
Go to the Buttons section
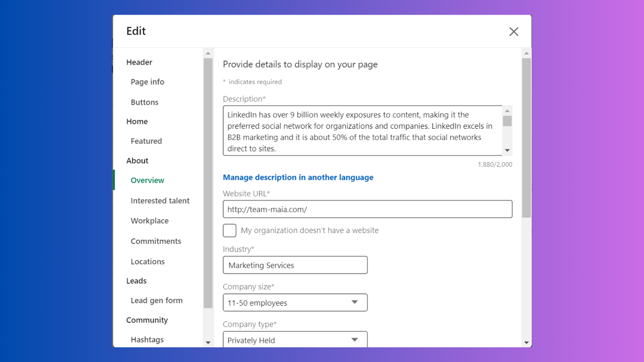pyautogui.click(x=144, y=102)
